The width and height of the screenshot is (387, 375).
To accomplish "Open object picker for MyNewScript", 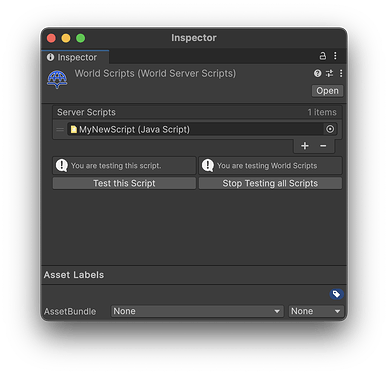I will tap(330, 129).
